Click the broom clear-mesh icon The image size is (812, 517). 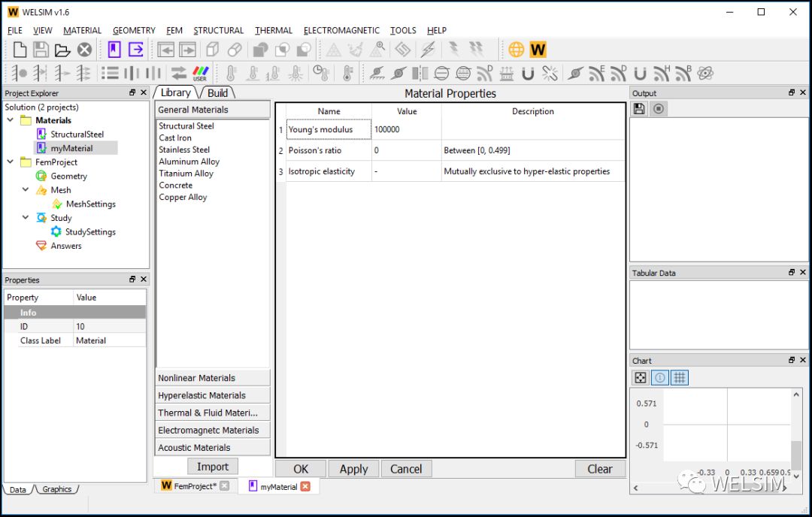coord(355,50)
